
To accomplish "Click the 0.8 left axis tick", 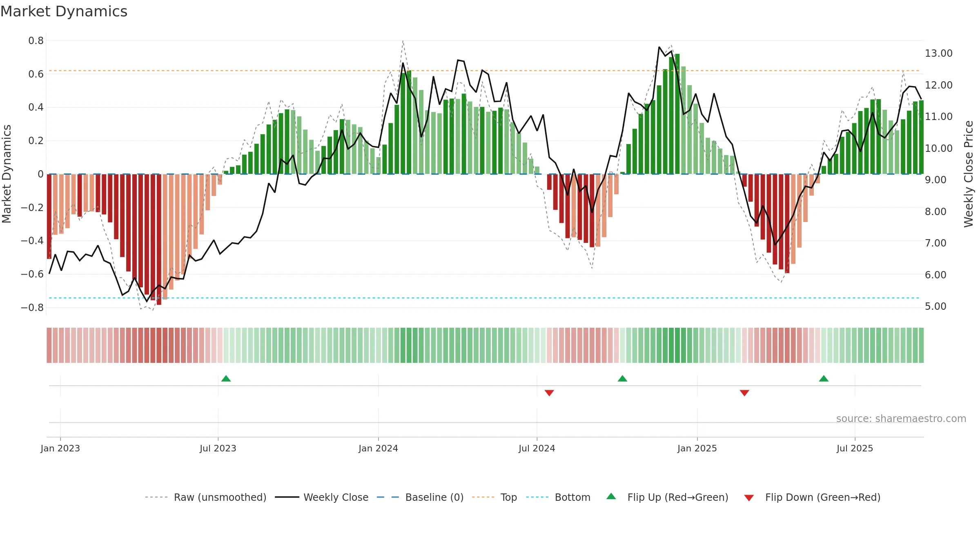I will [36, 40].
